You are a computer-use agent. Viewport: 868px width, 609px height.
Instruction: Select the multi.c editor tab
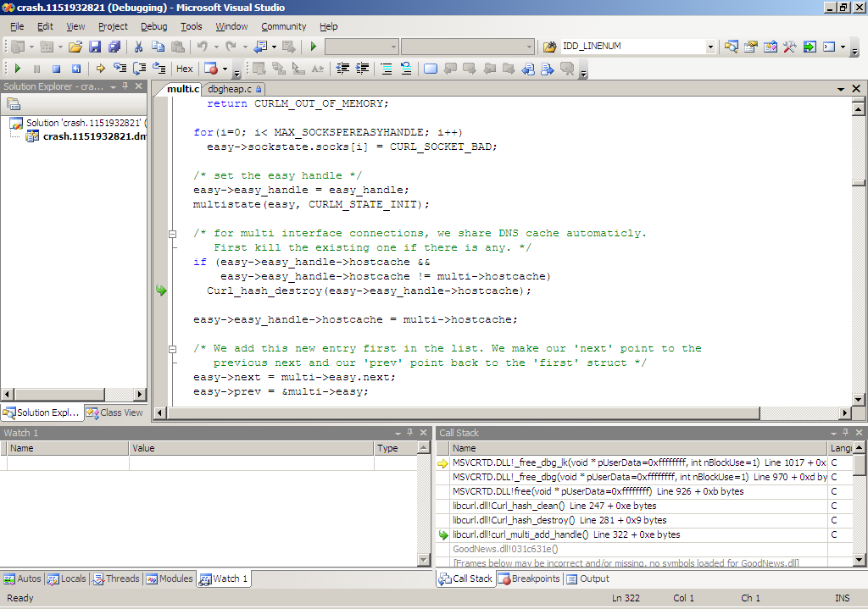tap(181, 89)
